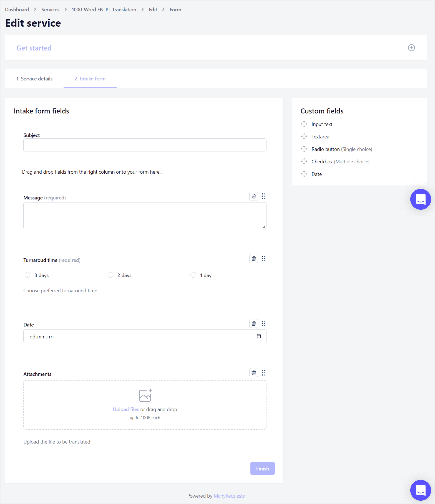The image size is (435, 504).
Task: Focus the Message textarea
Action: pyautogui.click(x=145, y=216)
